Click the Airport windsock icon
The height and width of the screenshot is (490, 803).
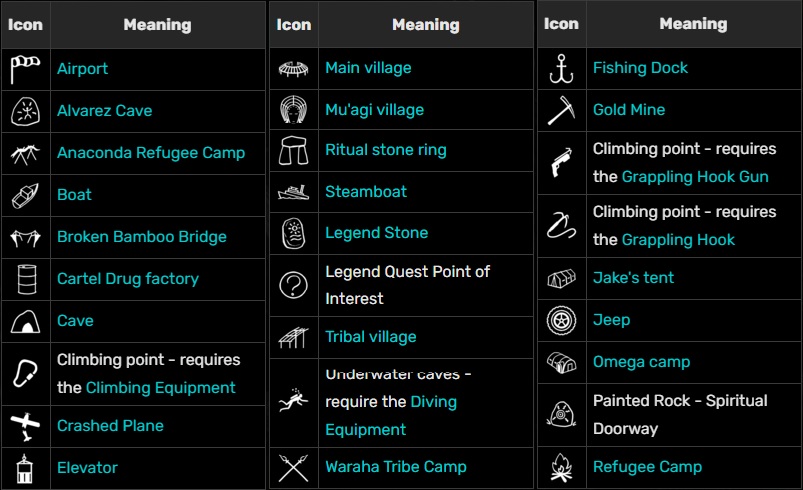pos(25,69)
